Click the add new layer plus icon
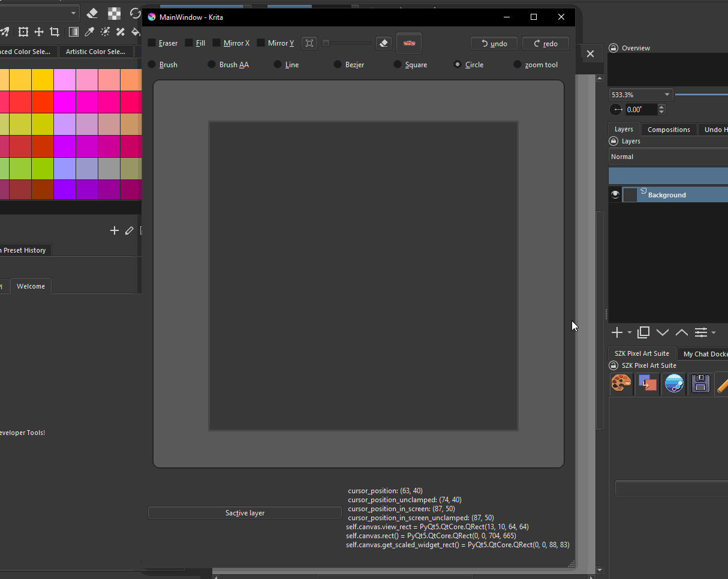The width and height of the screenshot is (728, 579). (x=616, y=332)
